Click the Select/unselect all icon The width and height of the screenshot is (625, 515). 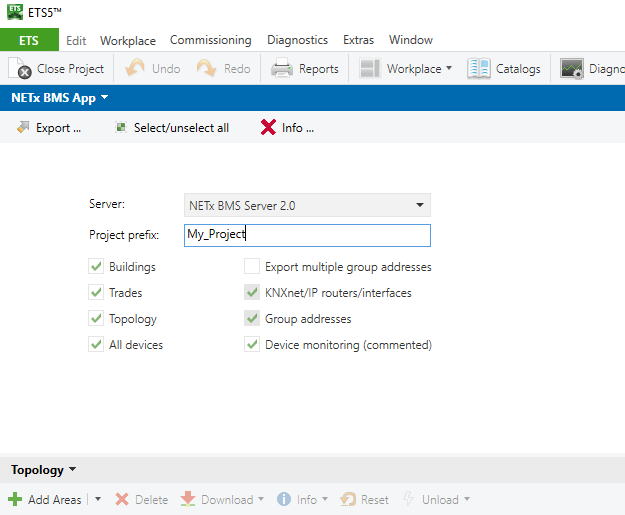click(x=121, y=127)
